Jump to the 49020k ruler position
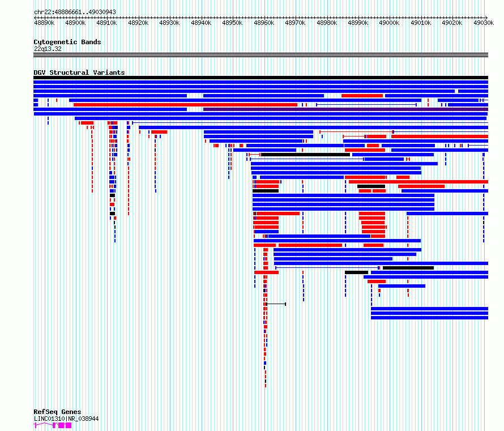Image resolution: width=504 pixels, height=431 pixels. (452, 23)
